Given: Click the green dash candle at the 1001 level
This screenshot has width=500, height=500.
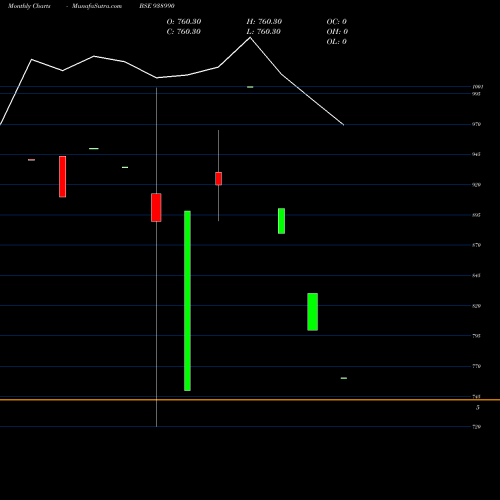Looking at the screenshot, I should tap(250, 87).
